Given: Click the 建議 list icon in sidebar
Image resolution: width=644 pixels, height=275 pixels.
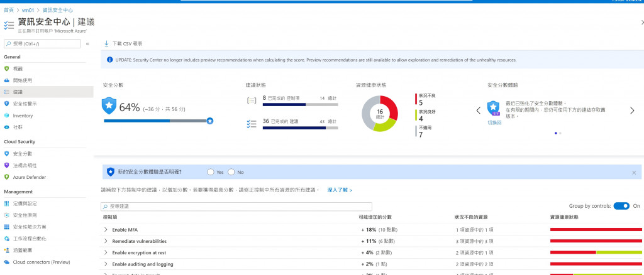Looking at the screenshot, I should (x=6, y=92).
